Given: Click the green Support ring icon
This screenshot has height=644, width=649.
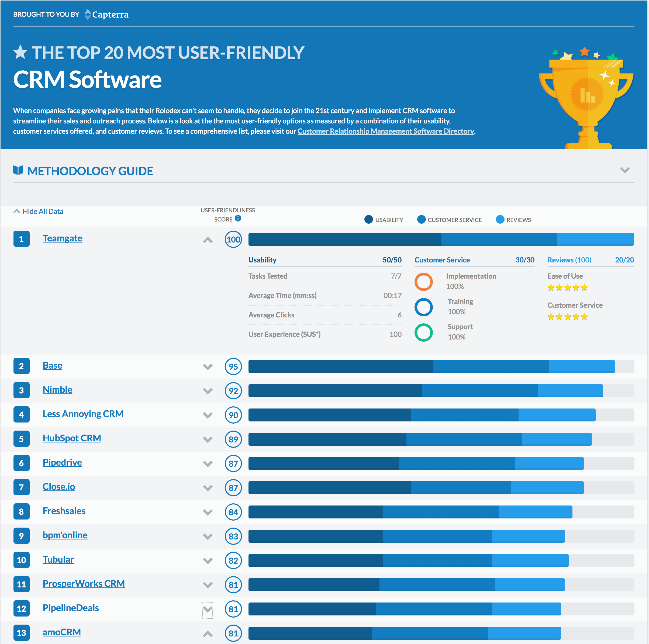Looking at the screenshot, I should click(423, 332).
